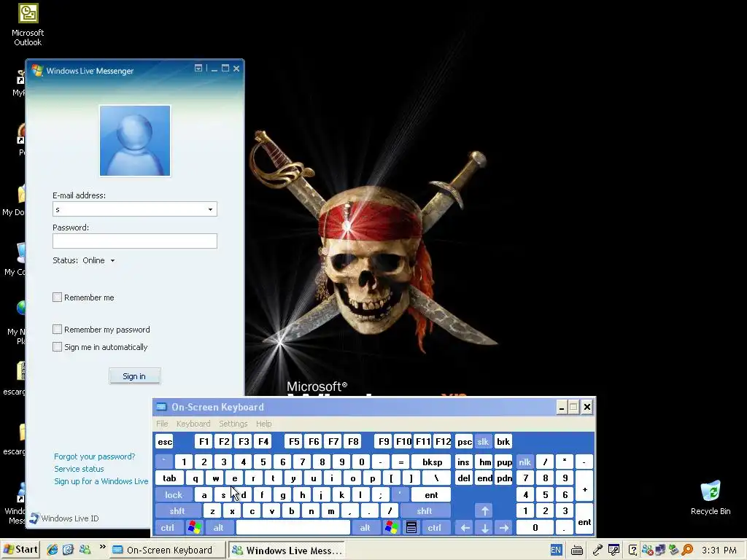Click the taskbar clock 3:31 PM
The width and height of the screenshot is (747, 560).
pos(719,551)
